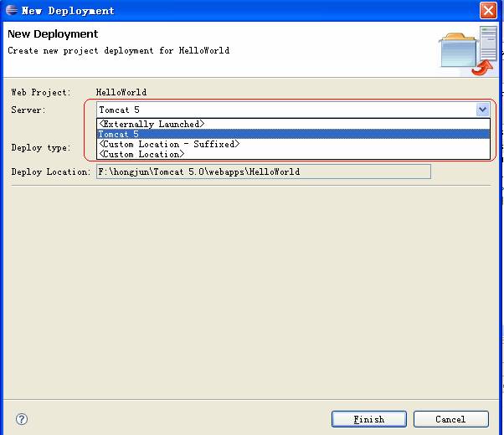This screenshot has width=504, height=435.
Task: Click the 'New Deployment' heading text
Action: pos(53,33)
